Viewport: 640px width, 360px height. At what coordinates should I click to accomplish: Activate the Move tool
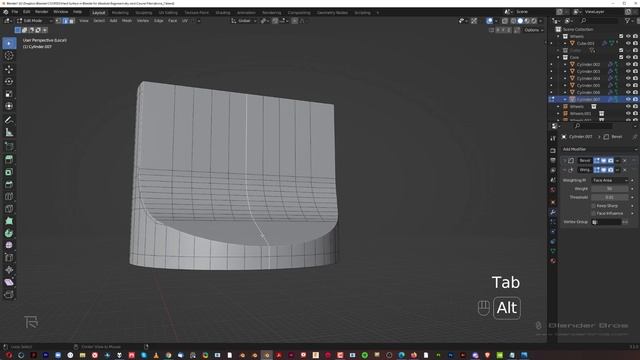(x=9, y=69)
